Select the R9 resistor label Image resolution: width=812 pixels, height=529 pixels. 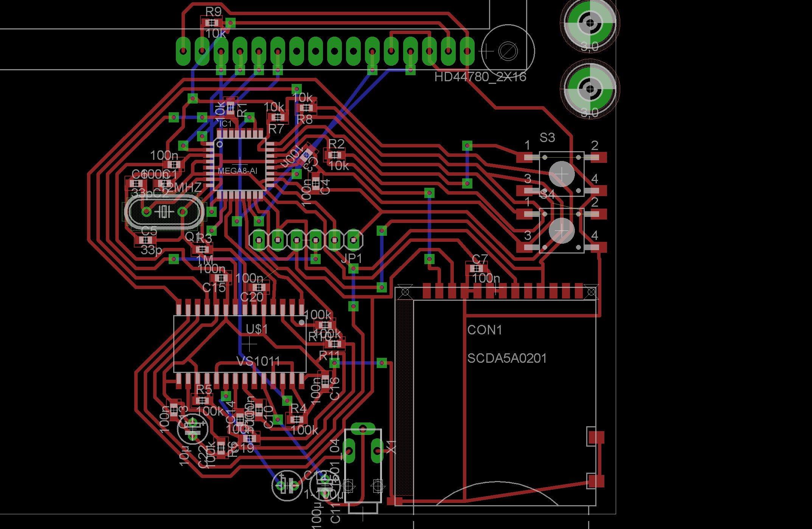pos(213,12)
